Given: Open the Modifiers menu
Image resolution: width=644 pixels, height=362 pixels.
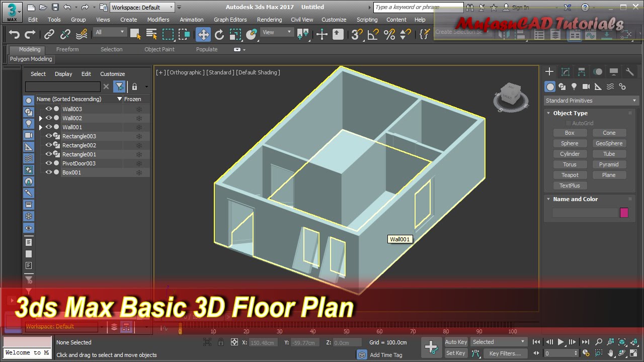Looking at the screenshot, I should [158, 20].
